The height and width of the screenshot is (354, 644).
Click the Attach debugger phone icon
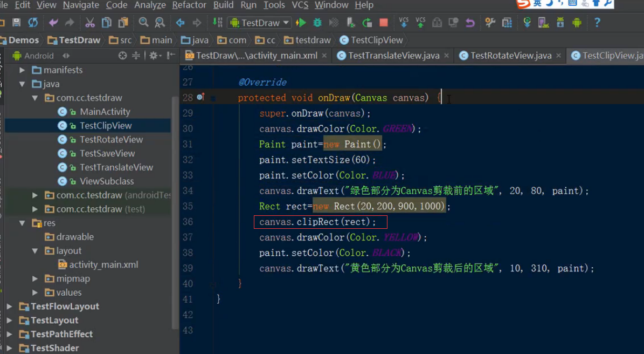pyautogui.click(x=350, y=23)
